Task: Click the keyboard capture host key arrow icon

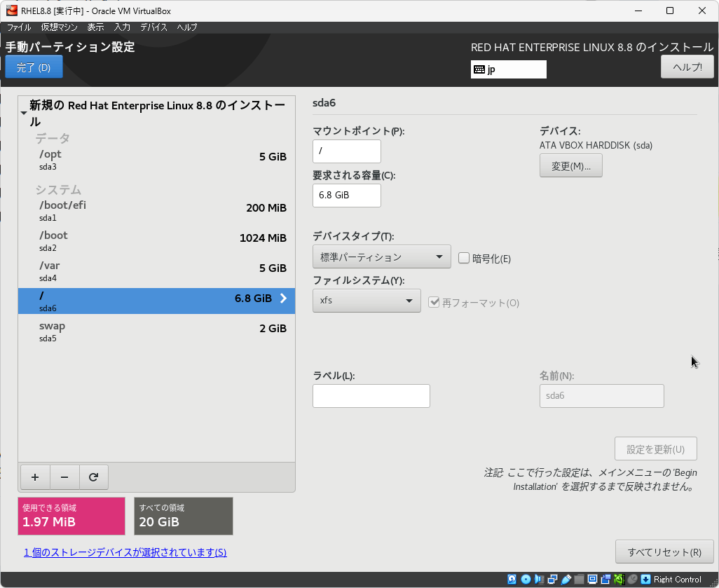Action: (645, 580)
